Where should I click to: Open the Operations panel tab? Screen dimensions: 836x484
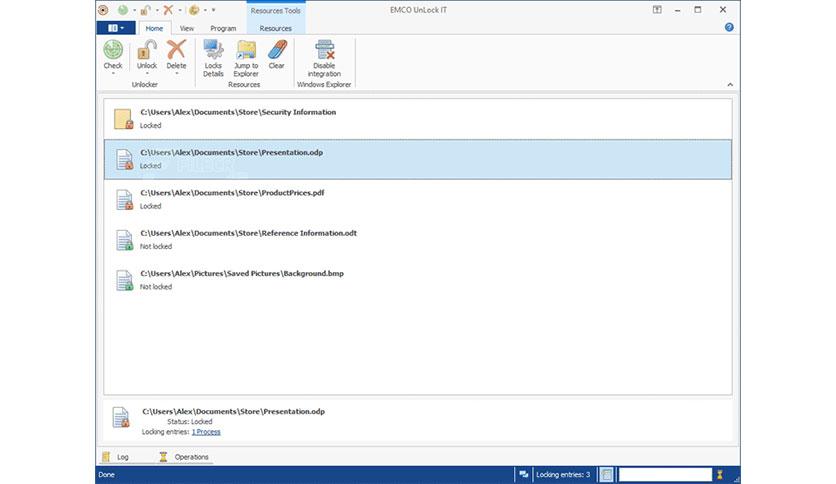[184, 457]
